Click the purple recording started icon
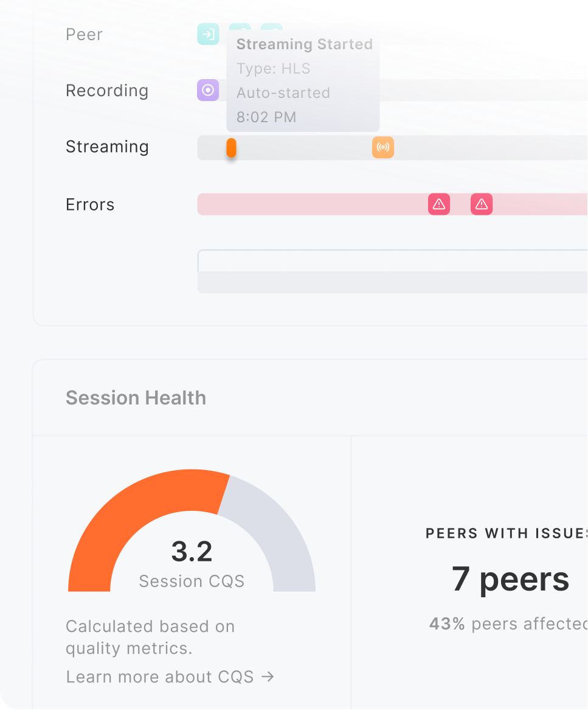 pyautogui.click(x=208, y=90)
